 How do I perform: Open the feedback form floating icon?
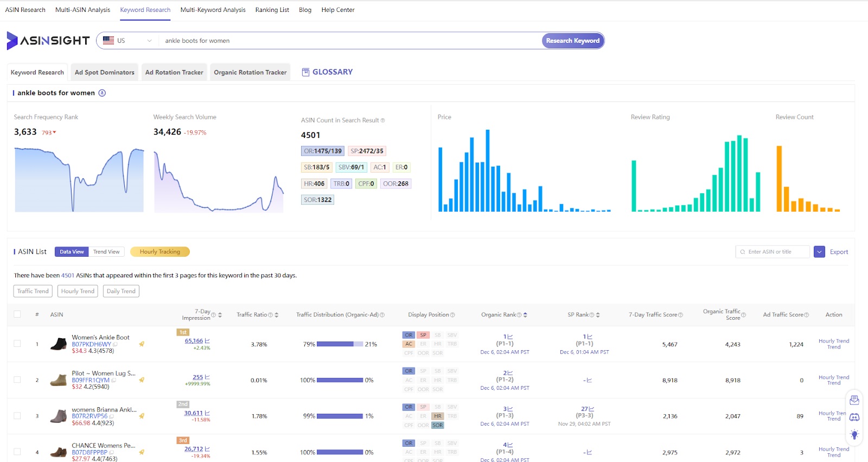pos(854,400)
